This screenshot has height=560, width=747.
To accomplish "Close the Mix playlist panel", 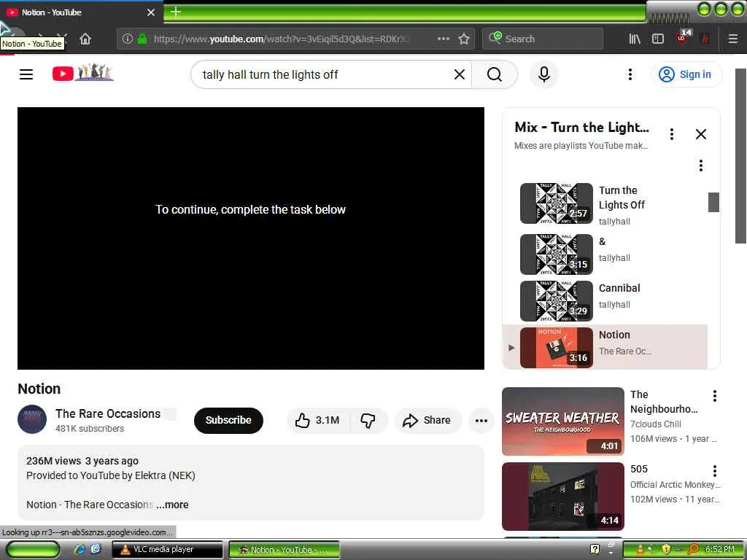I will coord(701,134).
